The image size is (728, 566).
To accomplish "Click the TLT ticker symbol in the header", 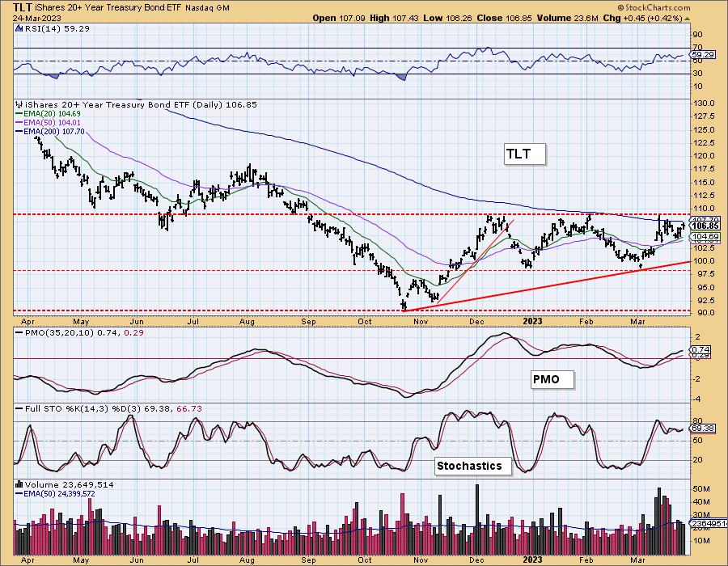I will [23, 7].
